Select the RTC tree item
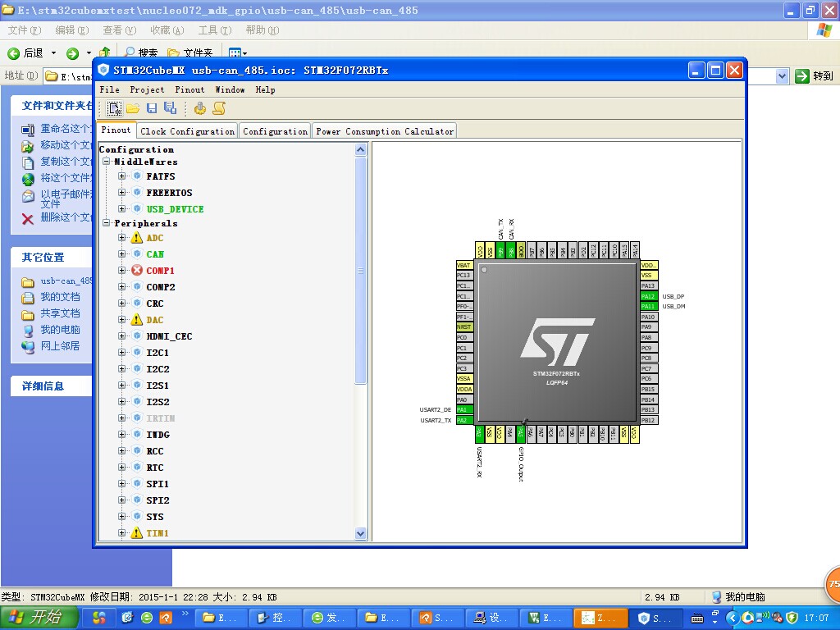The image size is (840, 630). coord(155,467)
